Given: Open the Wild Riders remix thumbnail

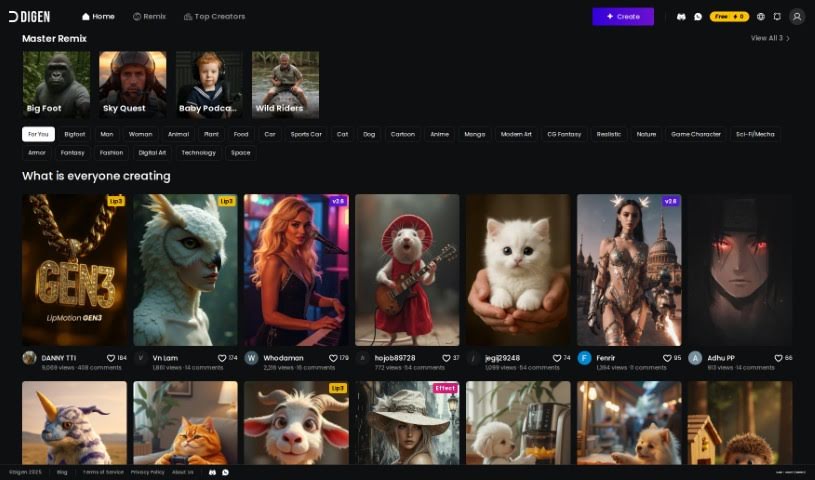Looking at the screenshot, I should click(285, 85).
